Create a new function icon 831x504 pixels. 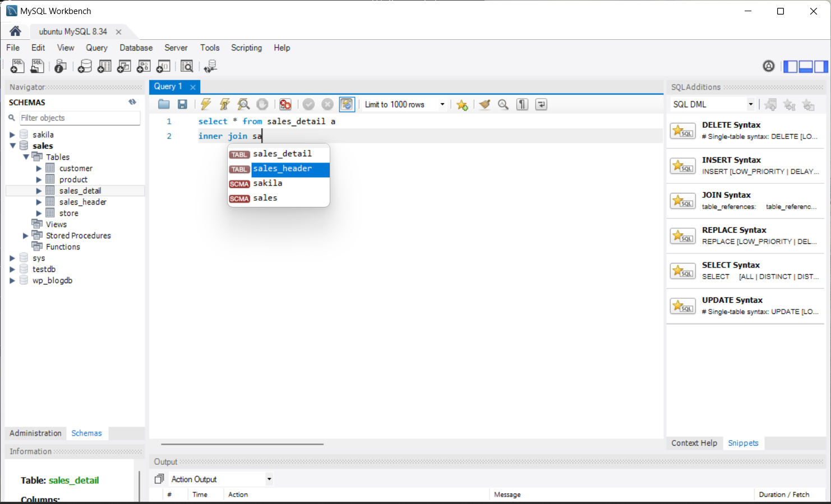pyautogui.click(x=163, y=66)
